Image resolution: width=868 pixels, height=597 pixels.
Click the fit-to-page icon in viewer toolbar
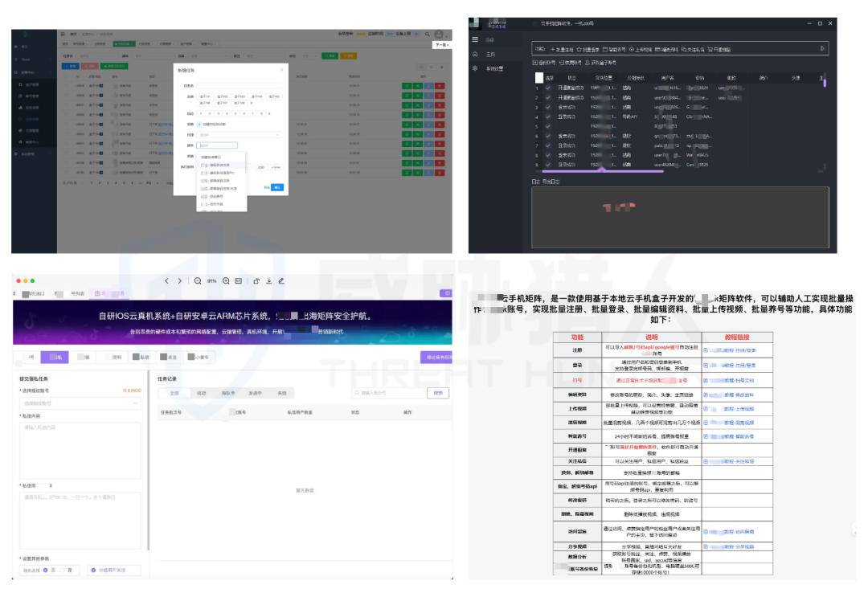pyautogui.click(x=239, y=281)
